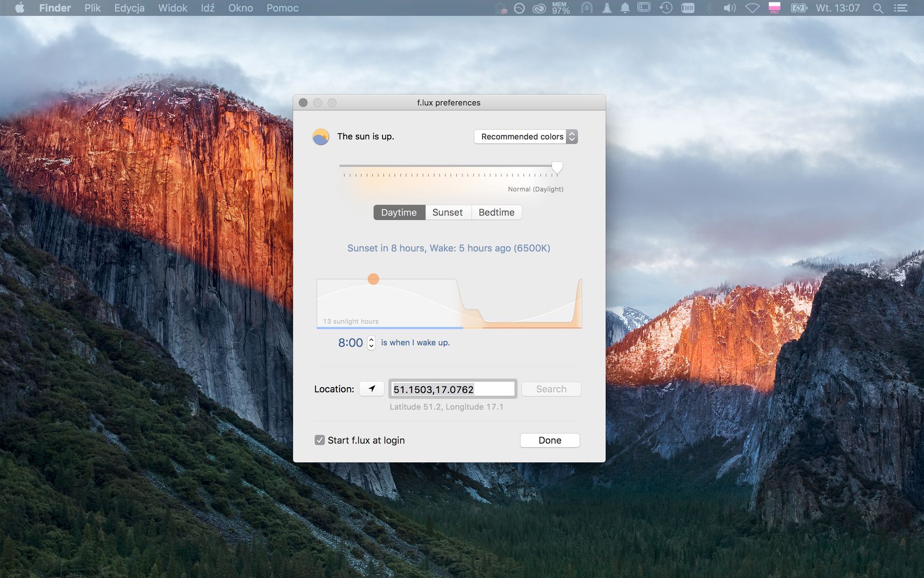Open the Wi-Fi status menu
924x578 pixels.
pyautogui.click(x=752, y=8)
